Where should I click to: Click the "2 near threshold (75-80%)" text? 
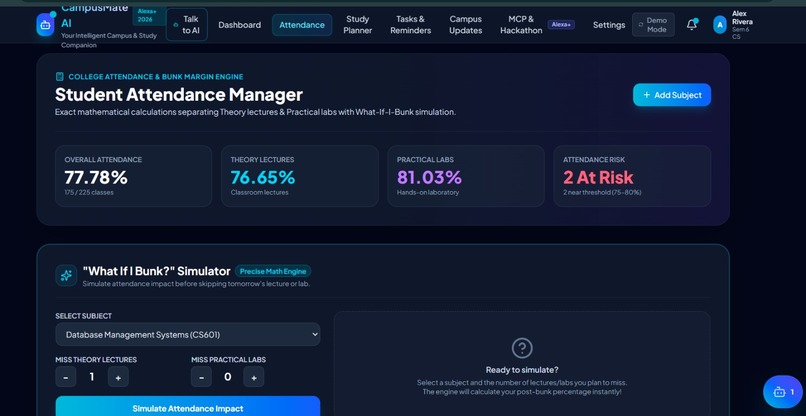(602, 192)
